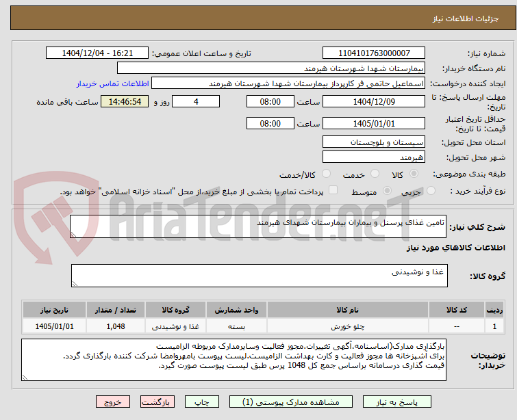Select the جزیی purchase type radio
The width and height of the screenshot is (517, 420).
click(x=431, y=190)
